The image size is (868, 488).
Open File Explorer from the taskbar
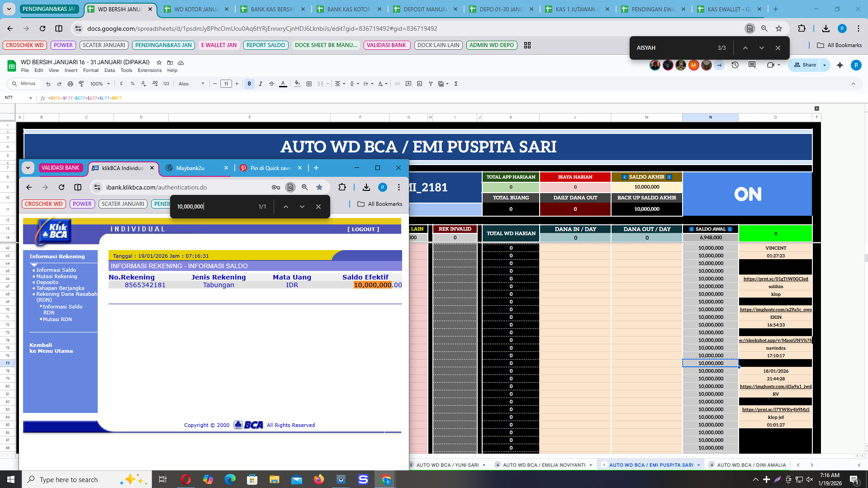[x=274, y=479]
